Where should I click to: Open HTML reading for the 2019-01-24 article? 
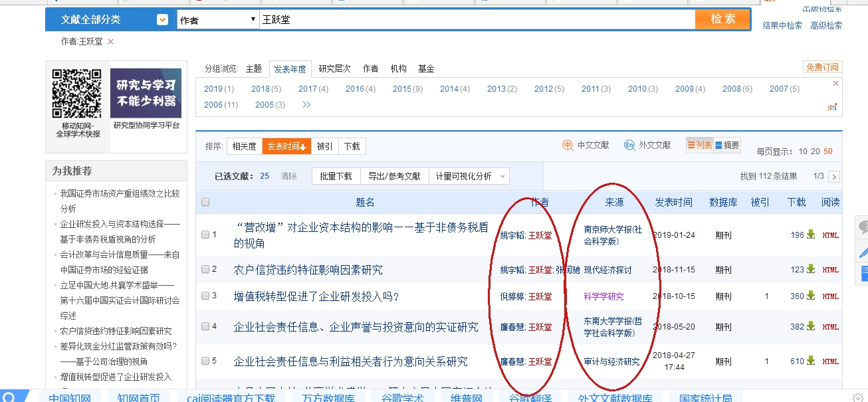click(831, 235)
